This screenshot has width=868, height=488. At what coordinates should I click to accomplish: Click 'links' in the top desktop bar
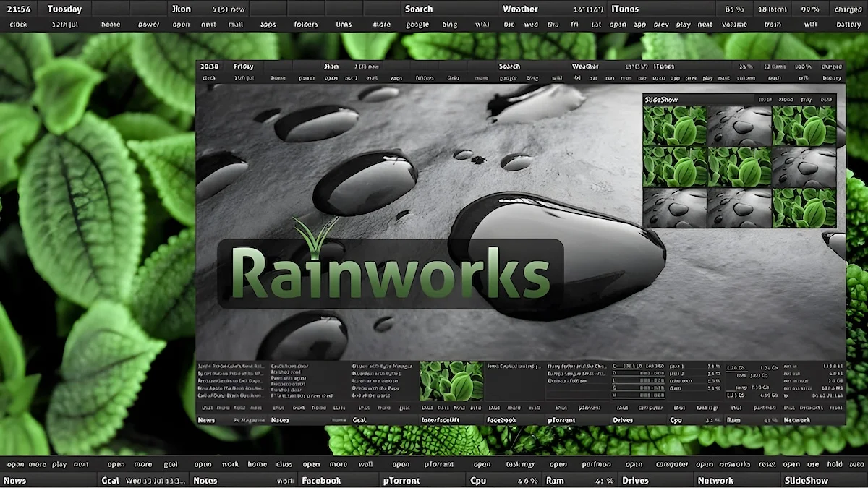344,24
